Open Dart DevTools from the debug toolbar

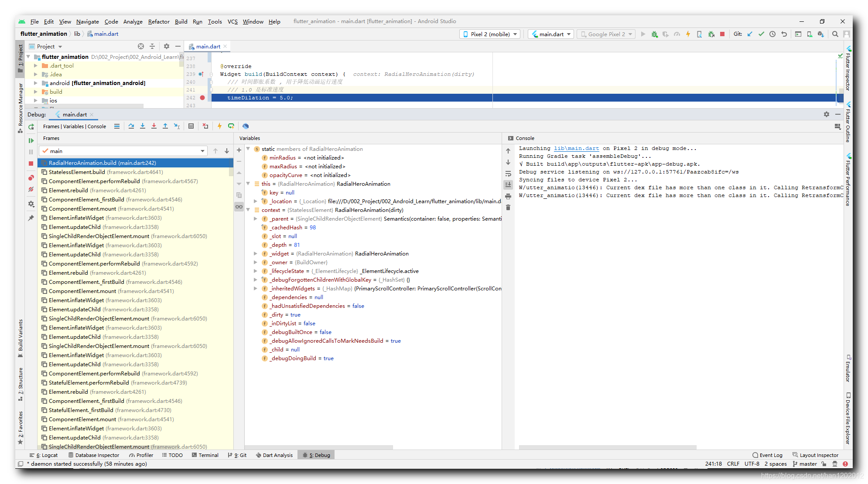pyautogui.click(x=246, y=126)
